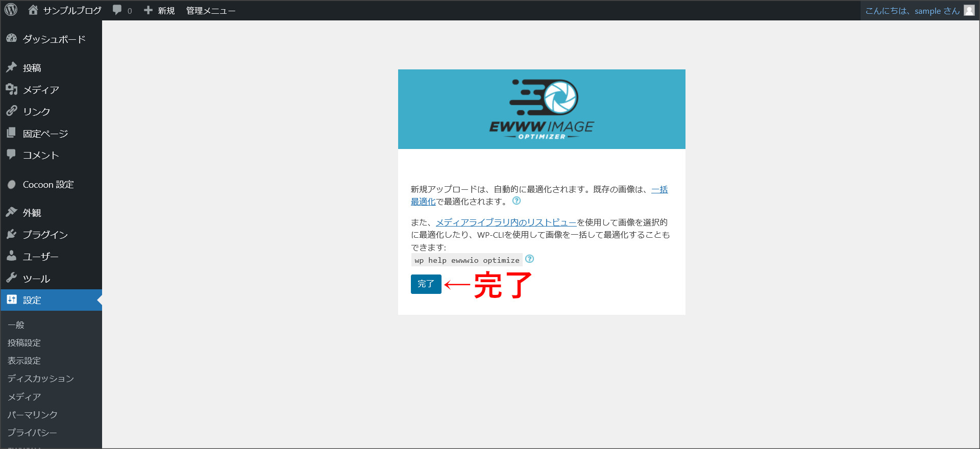Click the EWWW Image Optimizer banner logo
The height and width of the screenshot is (449, 980).
(x=542, y=109)
